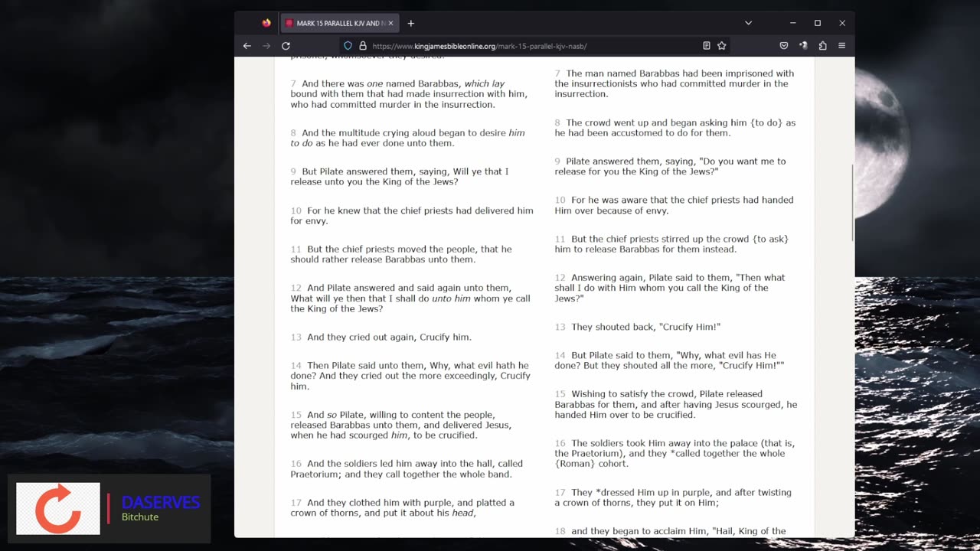980x551 pixels.
Task: Open tracking protection shield info
Action: [348, 46]
